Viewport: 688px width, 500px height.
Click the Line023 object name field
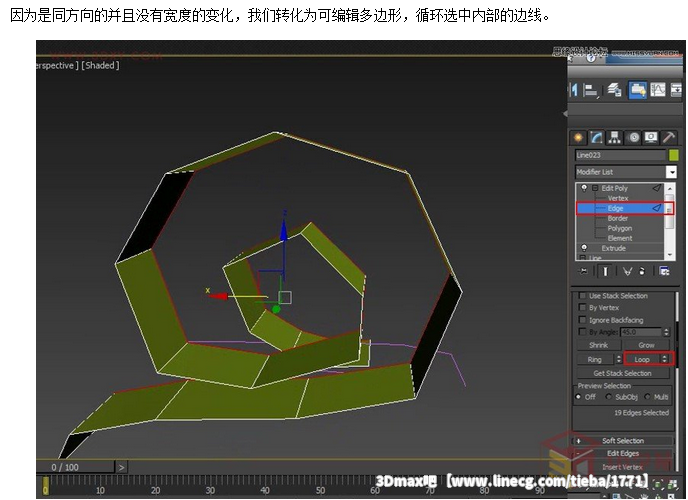click(x=620, y=155)
